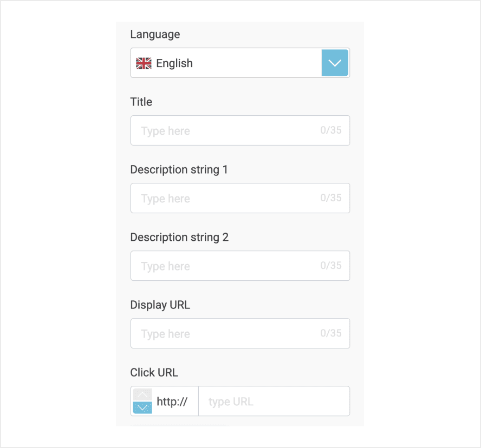Screen dimensions: 481x448
Task: Click the Title label
Action: pos(141,102)
